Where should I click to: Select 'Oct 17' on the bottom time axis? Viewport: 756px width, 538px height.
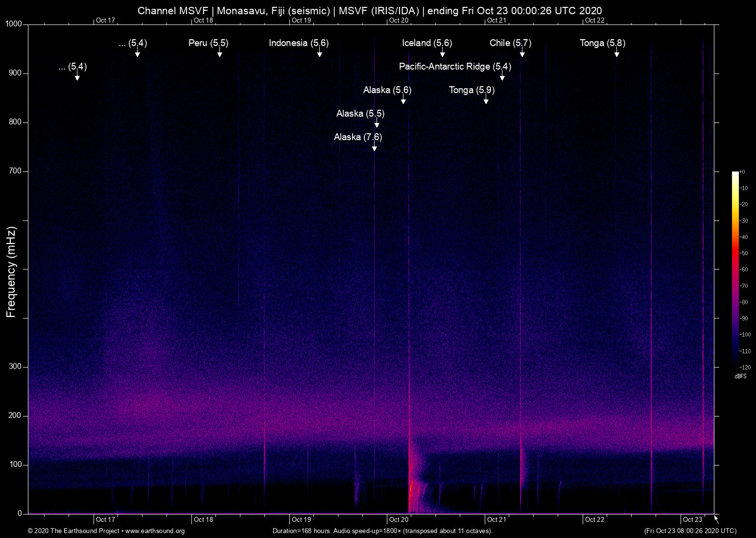click(106, 520)
